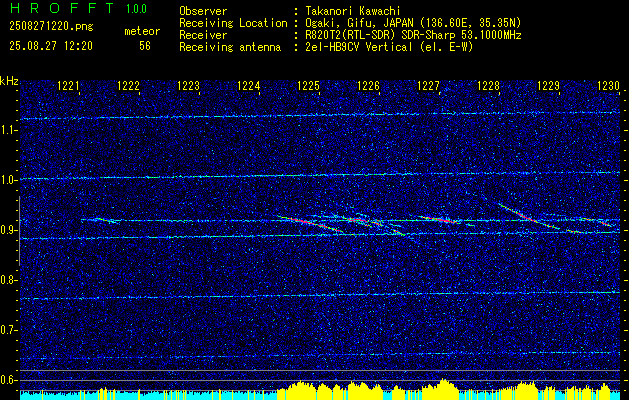Image resolution: width=629 pixels, height=400 pixels.
Task: Select the 1224 time marker
Action: [249, 86]
